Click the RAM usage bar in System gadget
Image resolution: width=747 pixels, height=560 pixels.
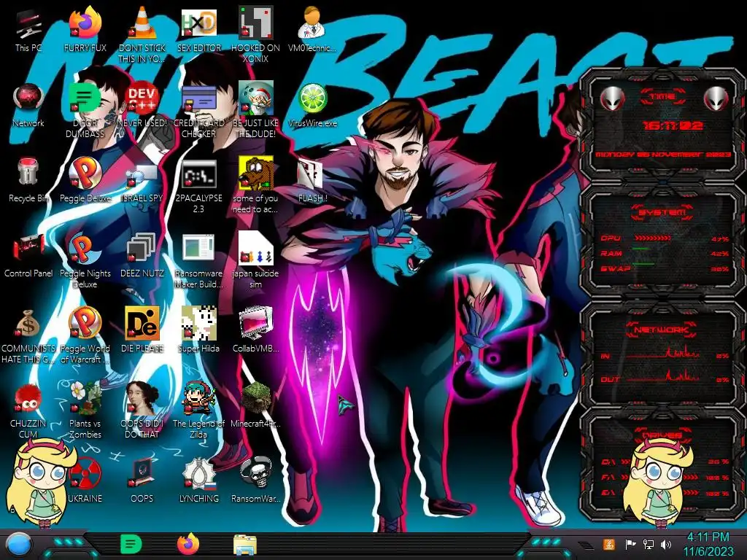pos(641,249)
